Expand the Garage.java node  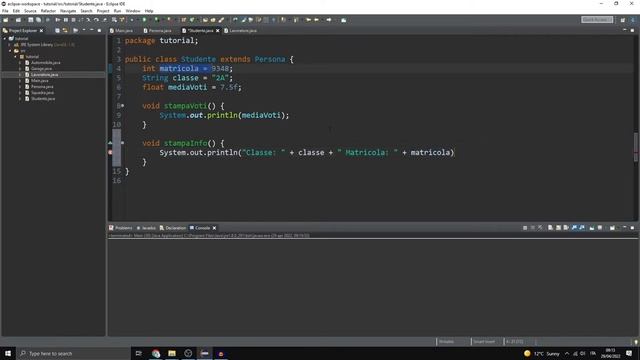coord(20,69)
